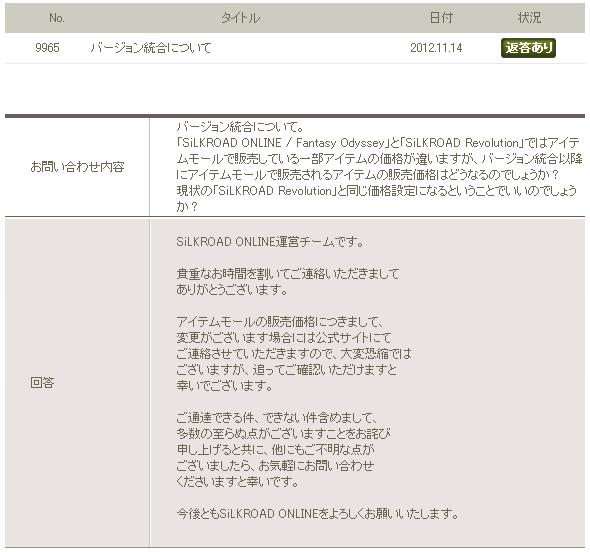Image resolution: width=590 pixels, height=552 pixels.
Task: Click the line 幸いでございます。
Action: 225,385
